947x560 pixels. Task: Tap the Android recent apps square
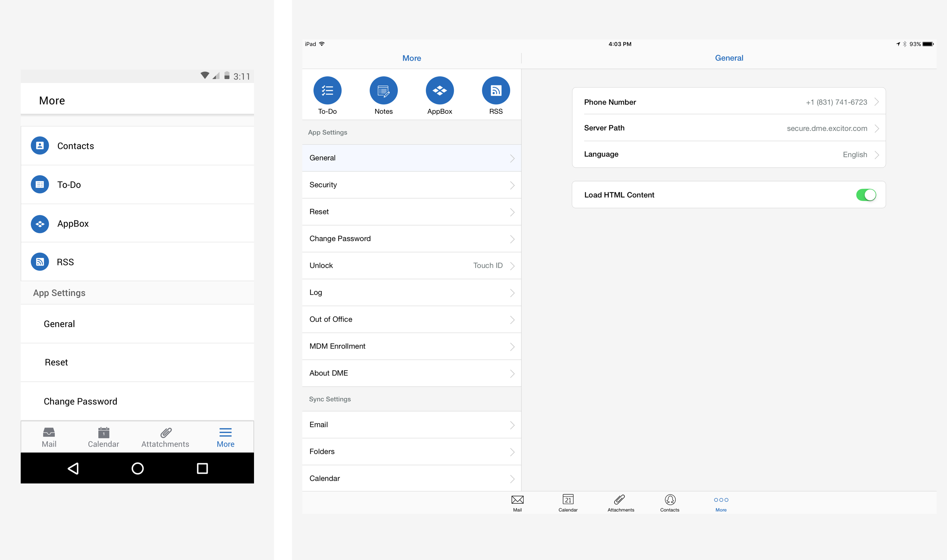pyautogui.click(x=202, y=468)
